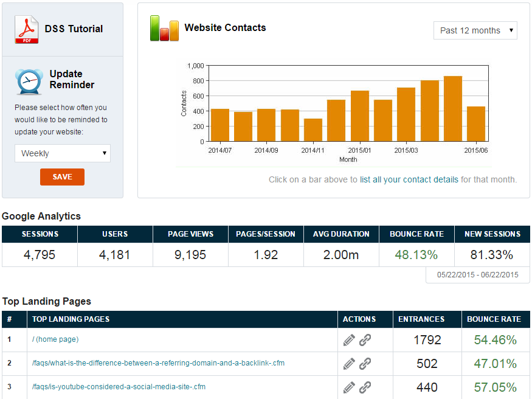Click the Update Reminder alarm clock icon
The height and width of the screenshot is (399, 532).
coord(29,81)
